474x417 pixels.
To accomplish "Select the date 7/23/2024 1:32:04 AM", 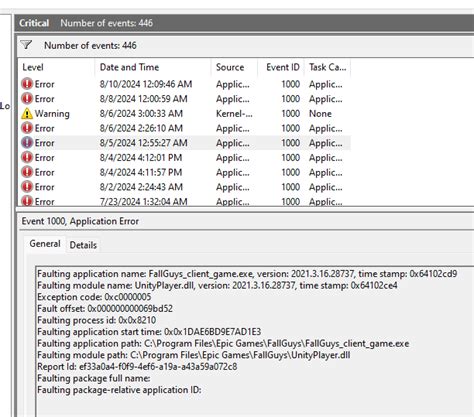I will (x=143, y=201).
